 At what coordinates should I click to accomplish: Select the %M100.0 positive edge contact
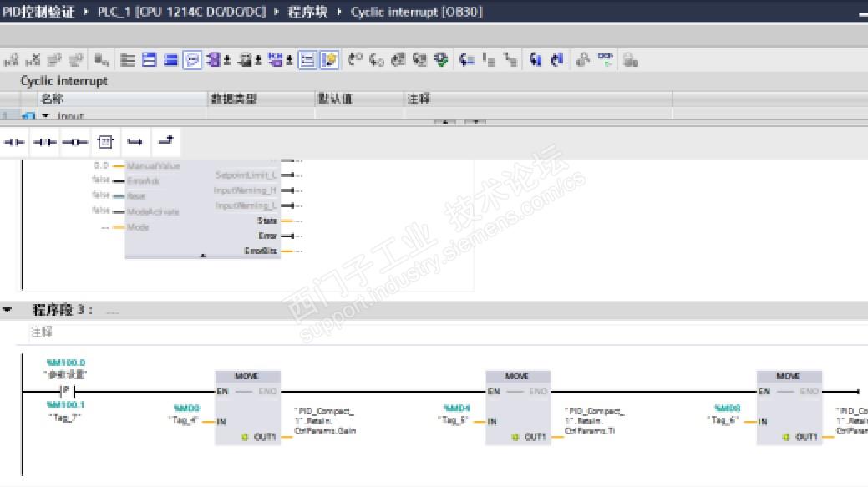(x=67, y=391)
